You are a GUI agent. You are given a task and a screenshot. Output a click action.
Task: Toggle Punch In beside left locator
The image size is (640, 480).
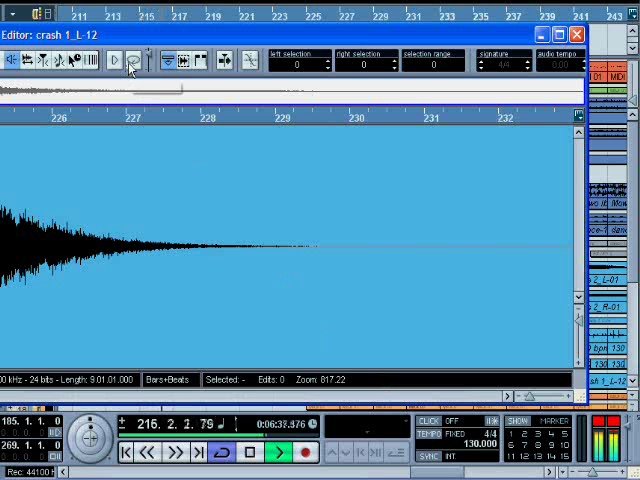pos(55,432)
